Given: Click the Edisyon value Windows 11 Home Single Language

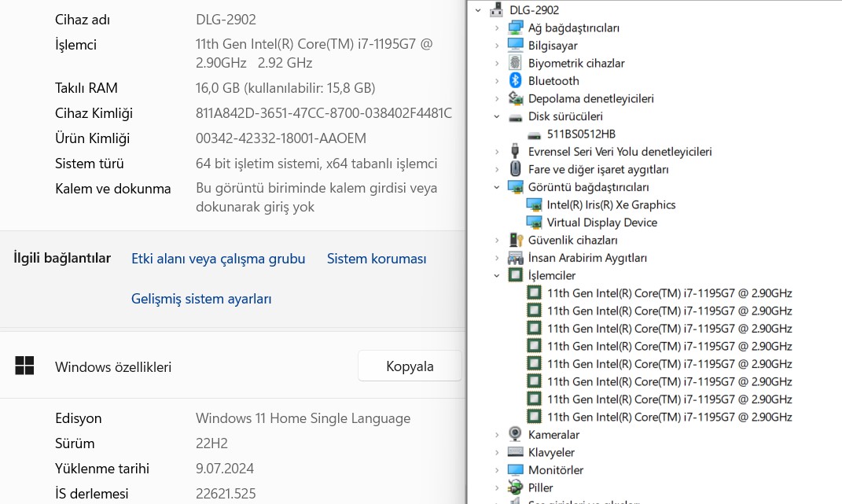Looking at the screenshot, I should click(303, 418).
